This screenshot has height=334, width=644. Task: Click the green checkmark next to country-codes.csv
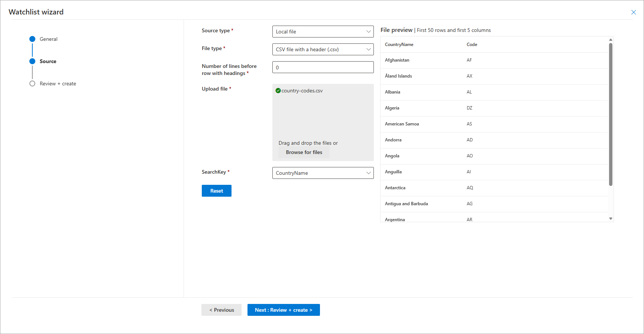278,91
